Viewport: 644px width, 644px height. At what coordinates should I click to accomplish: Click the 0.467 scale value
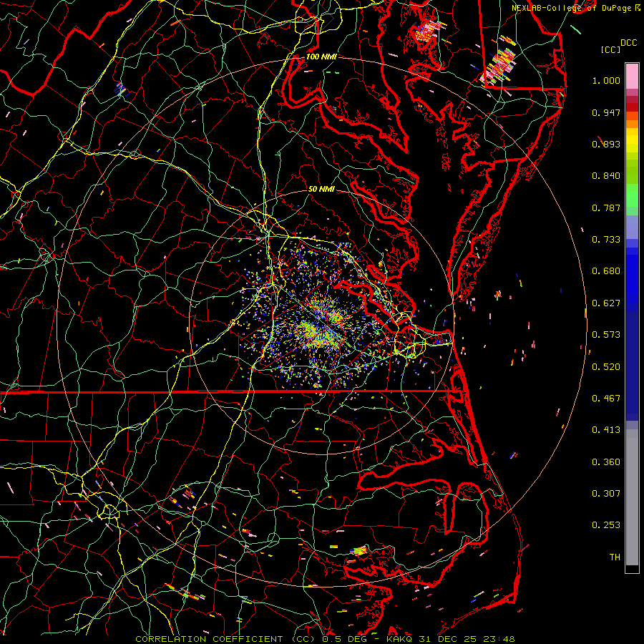[606, 399]
